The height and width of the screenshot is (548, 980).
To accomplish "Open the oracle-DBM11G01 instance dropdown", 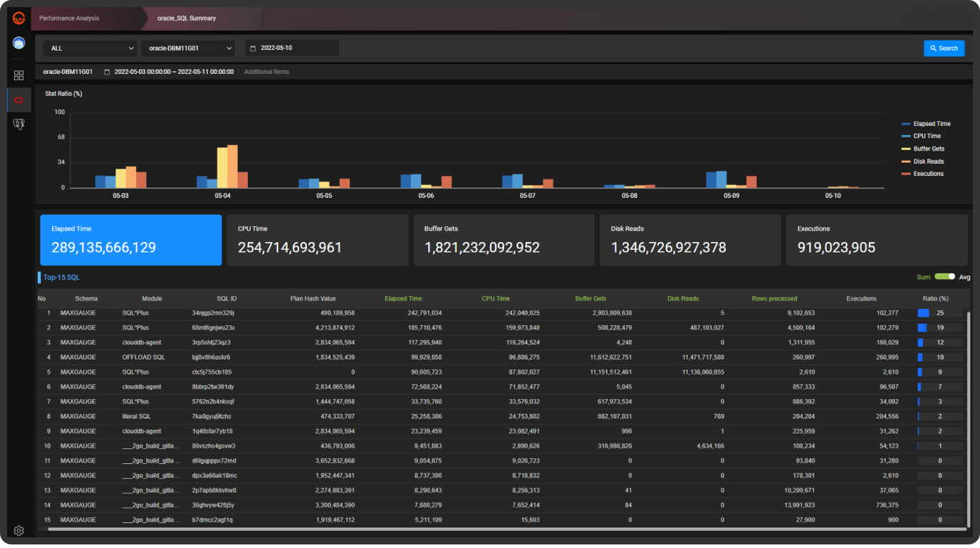I will (x=188, y=48).
